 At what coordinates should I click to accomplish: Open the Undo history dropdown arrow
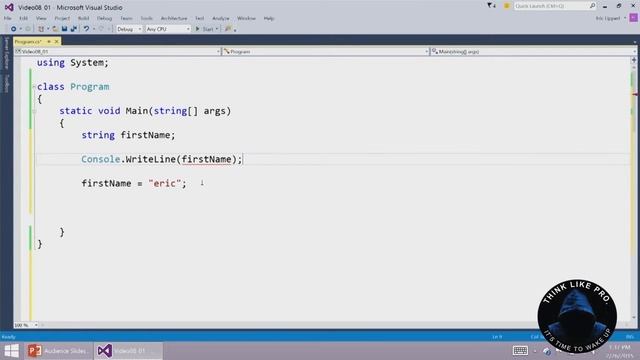(94, 29)
